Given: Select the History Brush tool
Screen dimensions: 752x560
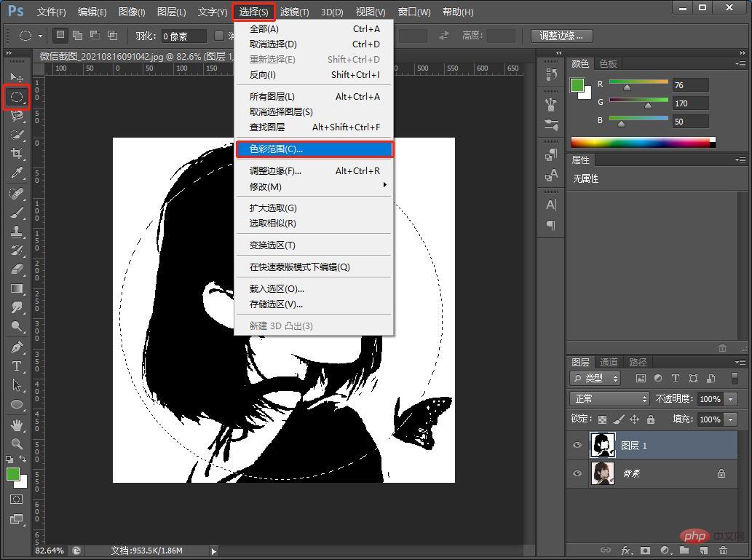Looking at the screenshot, I should (x=16, y=250).
